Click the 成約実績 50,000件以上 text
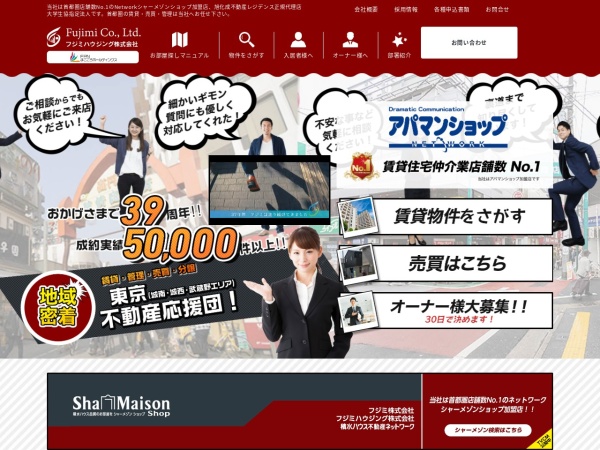The height and width of the screenshot is (450, 600). pos(180,245)
